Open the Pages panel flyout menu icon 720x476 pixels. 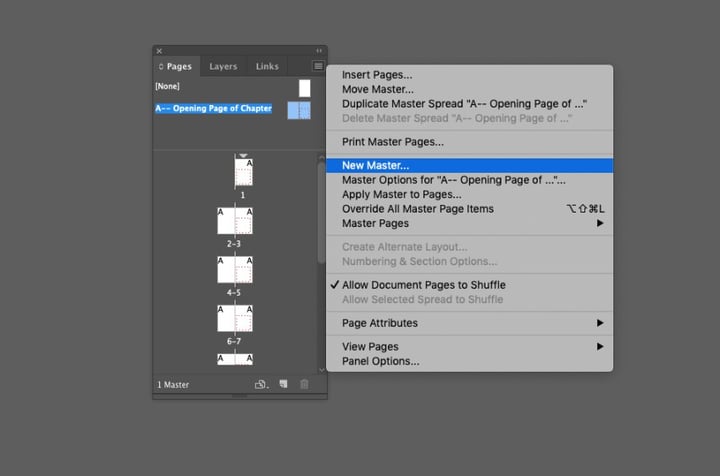[x=318, y=66]
